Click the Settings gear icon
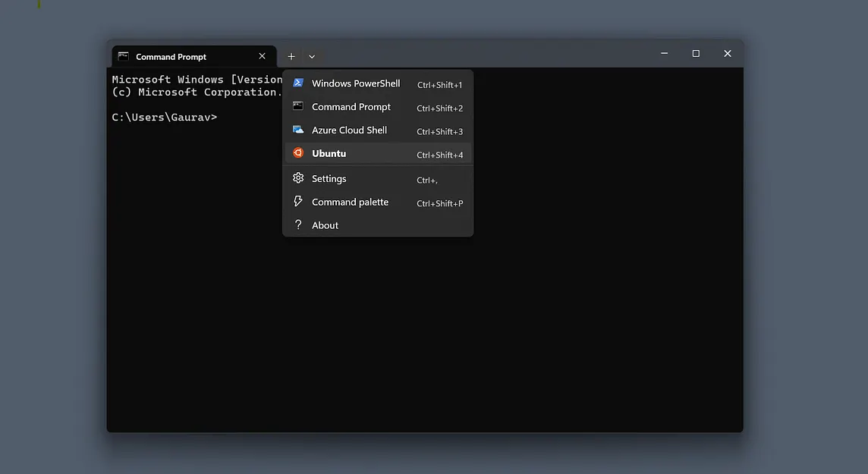The height and width of the screenshot is (474, 868). click(298, 178)
